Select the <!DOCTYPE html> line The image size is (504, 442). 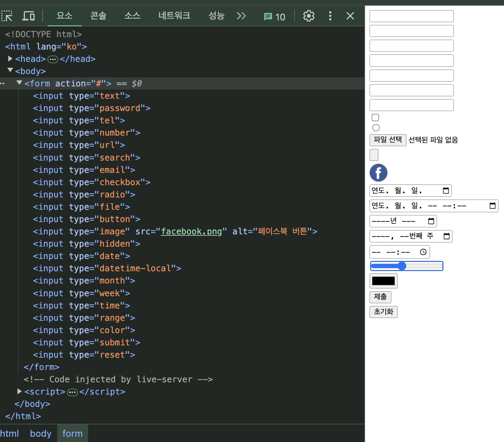44,34
